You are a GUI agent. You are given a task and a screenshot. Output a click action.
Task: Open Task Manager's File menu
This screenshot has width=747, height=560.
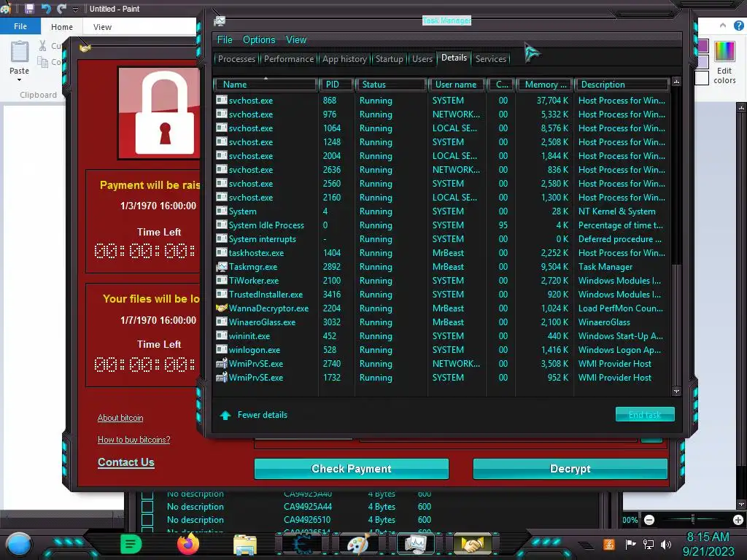pyautogui.click(x=225, y=40)
